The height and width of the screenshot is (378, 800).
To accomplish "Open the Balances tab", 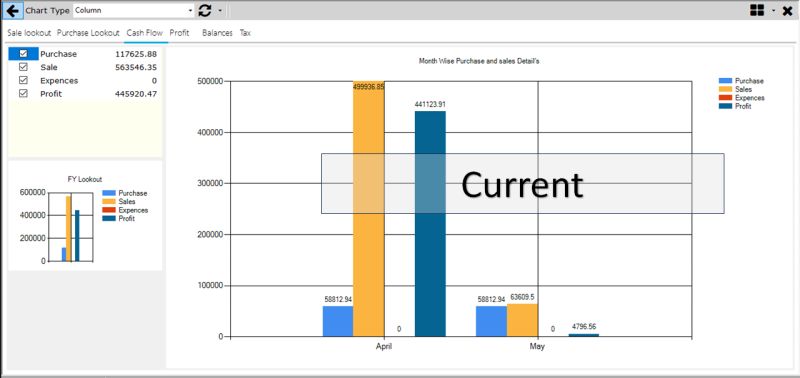I will point(217,33).
